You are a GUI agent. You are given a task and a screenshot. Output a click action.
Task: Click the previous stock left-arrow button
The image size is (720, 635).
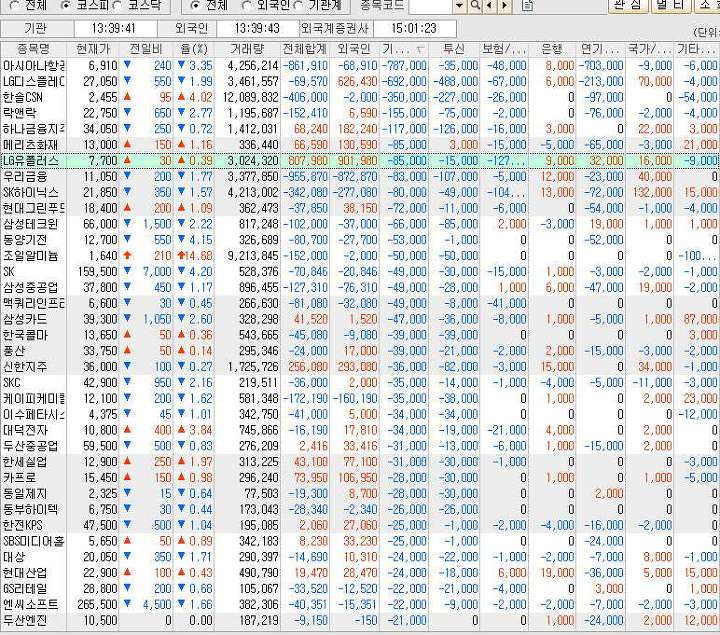point(489,5)
